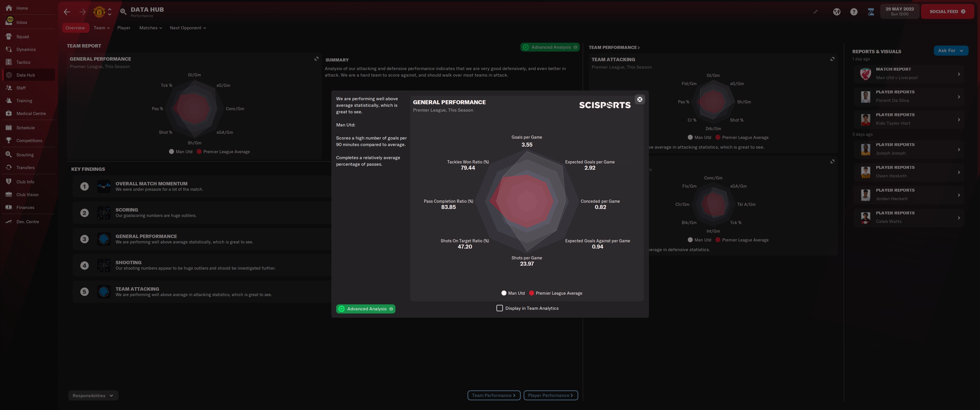Open the Next Opponent dropdown
Screen dimensions: 980x410
click(188, 28)
